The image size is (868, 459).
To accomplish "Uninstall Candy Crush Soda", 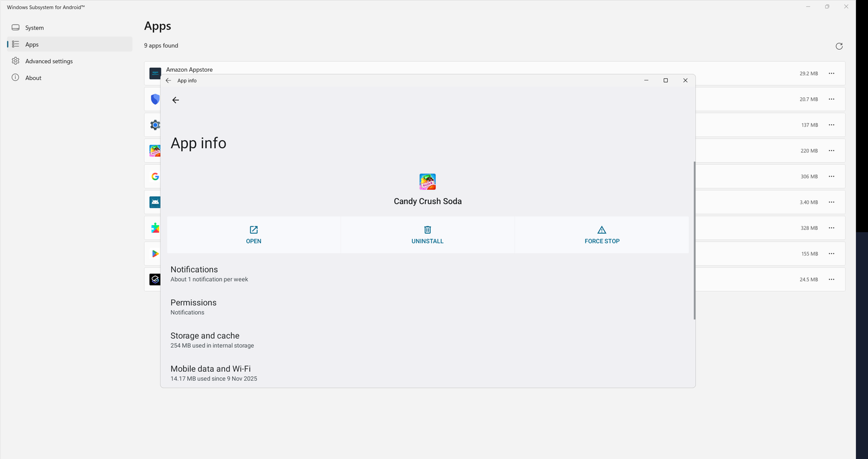I will [x=427, y=235].
